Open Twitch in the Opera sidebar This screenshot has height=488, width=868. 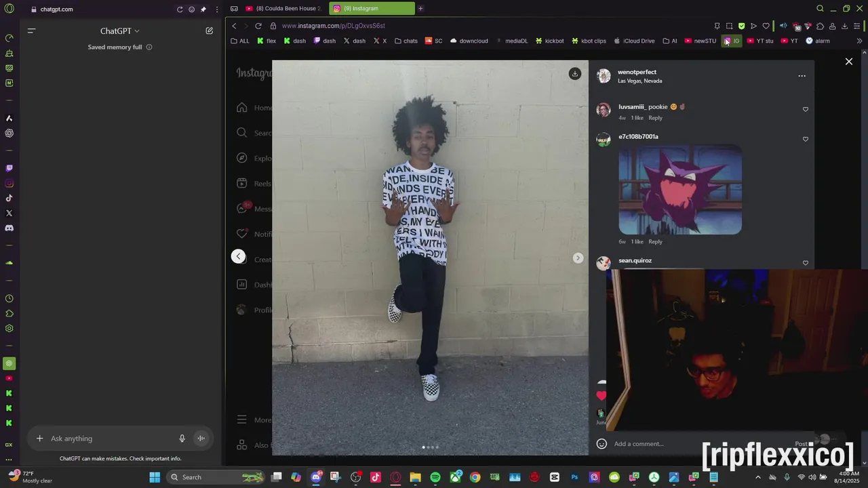pyautogui.click(x=9, y=168)
